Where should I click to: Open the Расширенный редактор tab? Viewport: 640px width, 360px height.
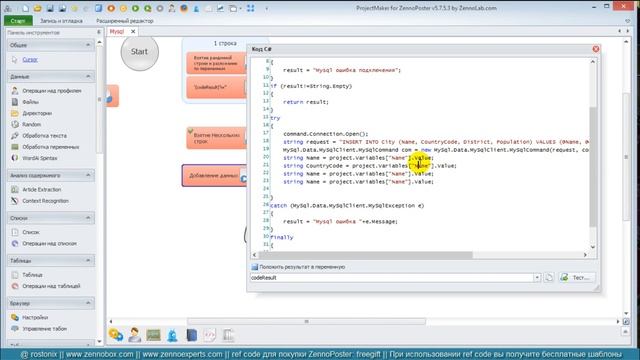[x=125, y=20]
